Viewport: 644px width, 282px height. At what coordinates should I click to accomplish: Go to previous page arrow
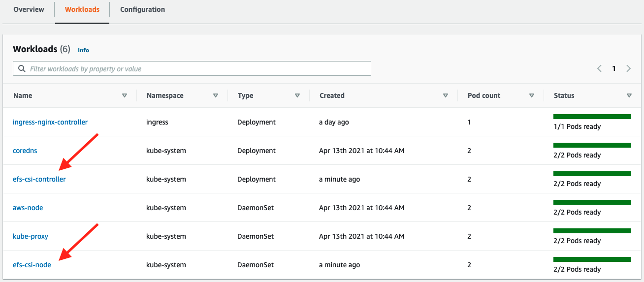pyautogui.click(x=599, y=68)
